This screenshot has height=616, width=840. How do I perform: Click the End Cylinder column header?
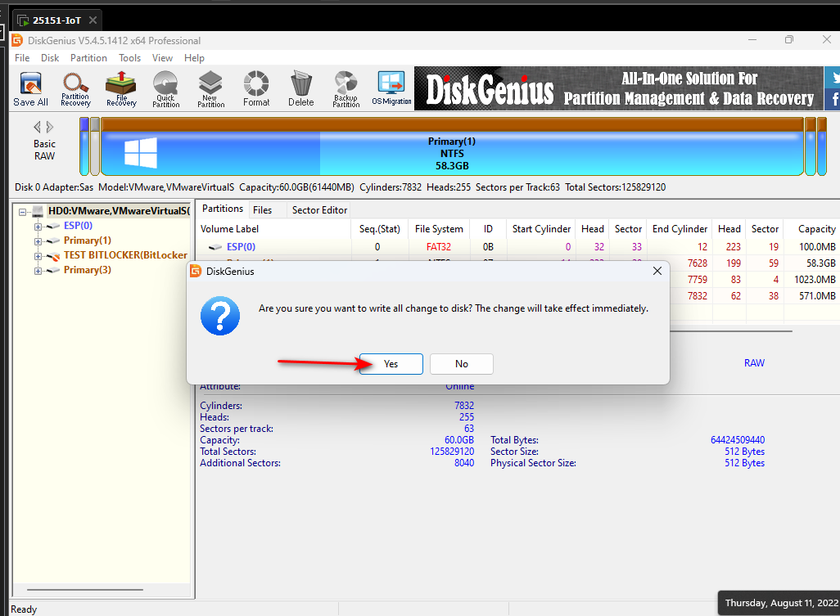point(680,229)
